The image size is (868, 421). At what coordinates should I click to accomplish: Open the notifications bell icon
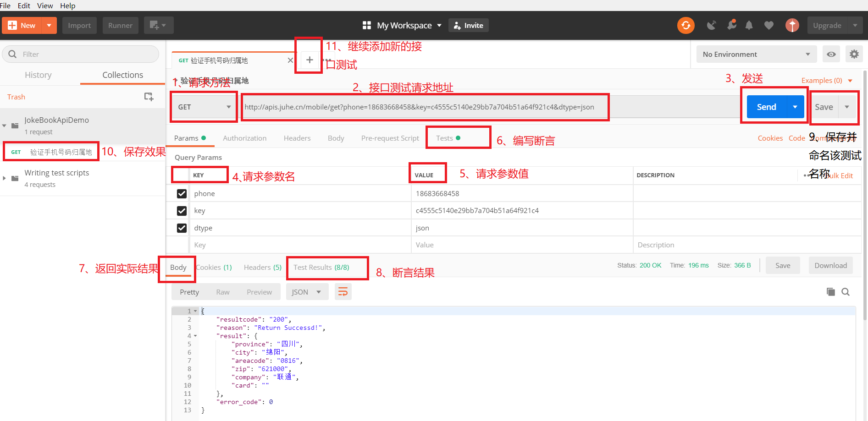point(749,25)
